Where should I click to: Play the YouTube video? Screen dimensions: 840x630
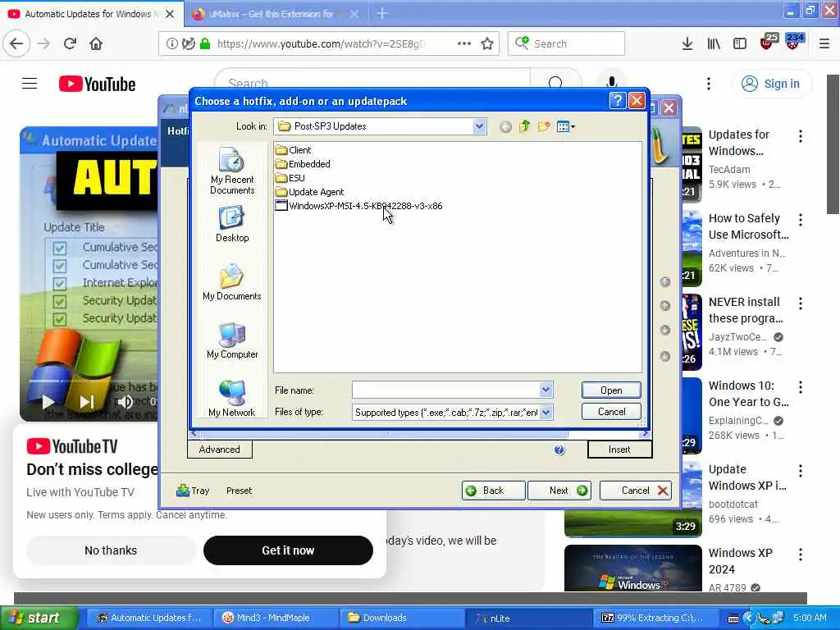coord(48,401)
